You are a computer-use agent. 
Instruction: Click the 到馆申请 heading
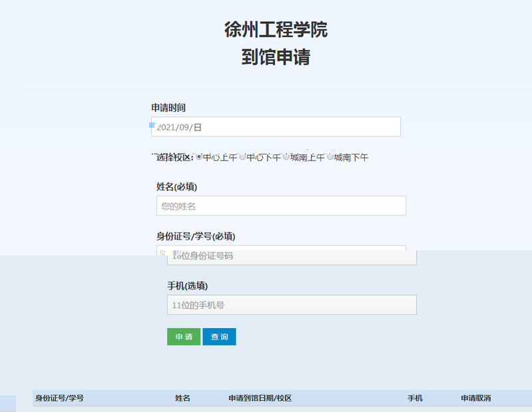(276, 57)
